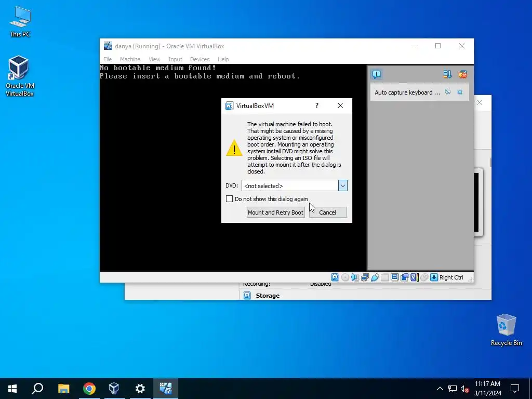Click the display indicator in VM status bar
This screenshot has height=399, width=532.
(x=394, y=277)
